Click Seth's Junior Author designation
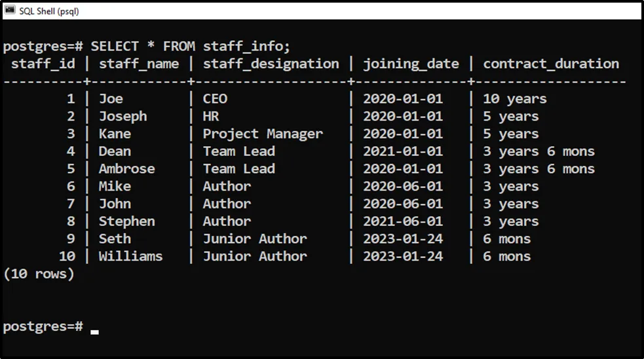Screen dimensions: 644x359 [255, 239]
